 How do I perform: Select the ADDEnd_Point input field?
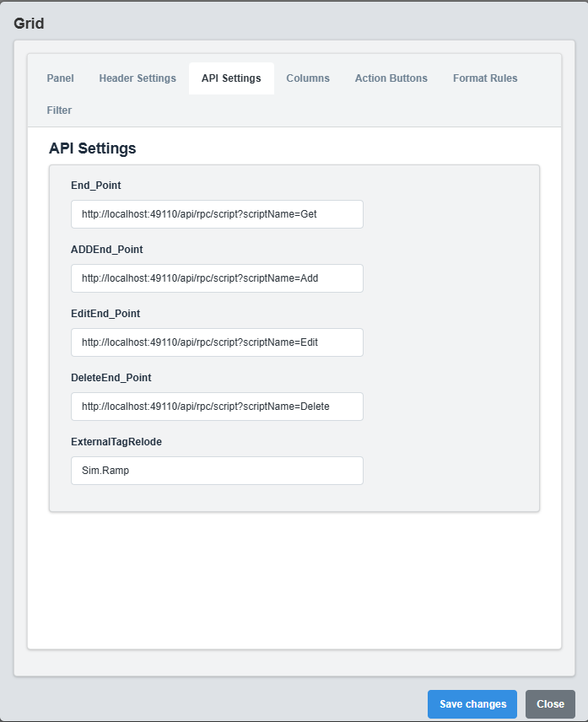[217, 278]
